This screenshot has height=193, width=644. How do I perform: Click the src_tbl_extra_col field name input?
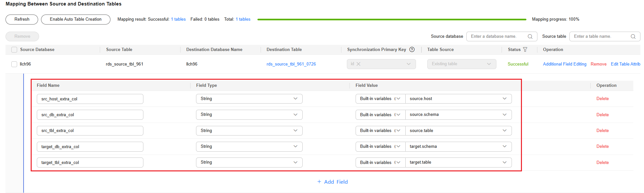[90, 131]
